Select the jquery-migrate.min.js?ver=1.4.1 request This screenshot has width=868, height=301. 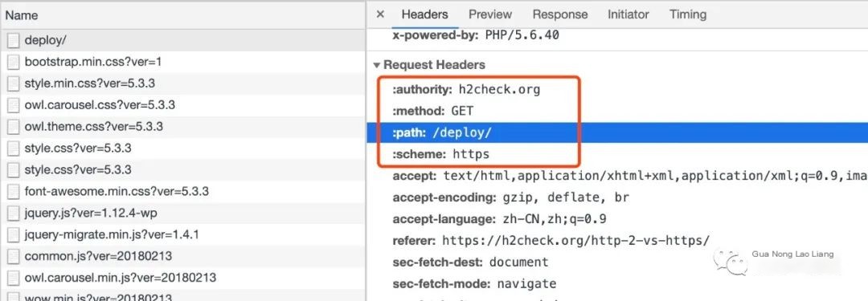click(182, 235)
